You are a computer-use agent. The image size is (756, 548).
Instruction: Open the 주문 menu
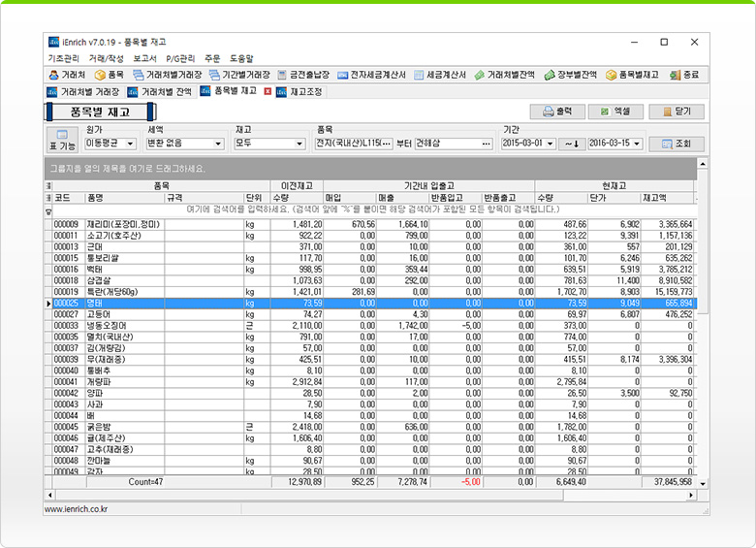(x=212, y=58)
